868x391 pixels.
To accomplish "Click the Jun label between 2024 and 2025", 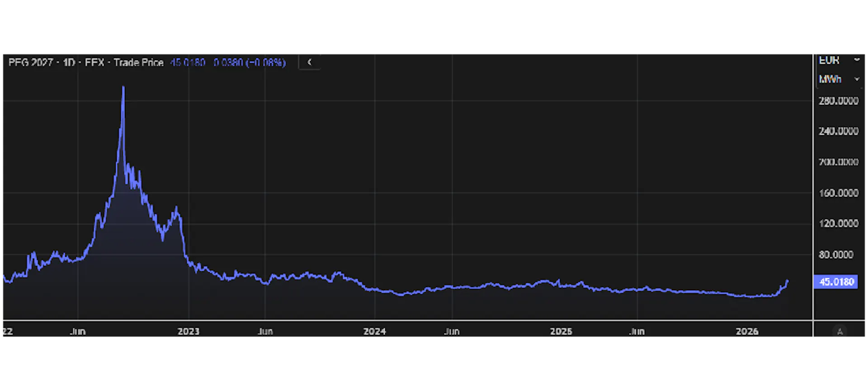I will (452, 331).
